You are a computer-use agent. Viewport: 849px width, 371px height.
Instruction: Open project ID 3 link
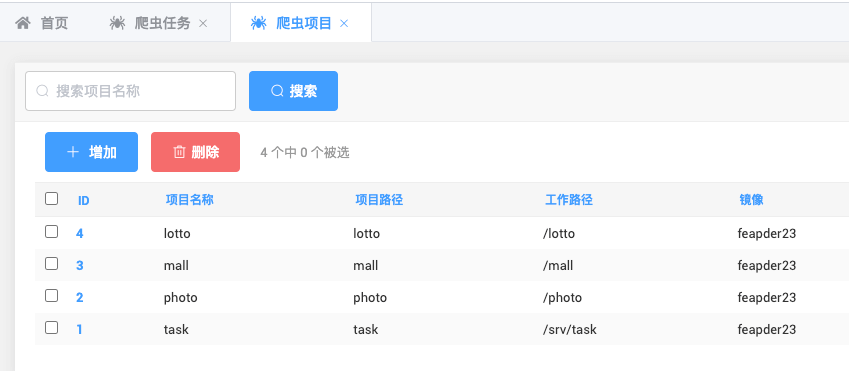[x=80, y=265]
